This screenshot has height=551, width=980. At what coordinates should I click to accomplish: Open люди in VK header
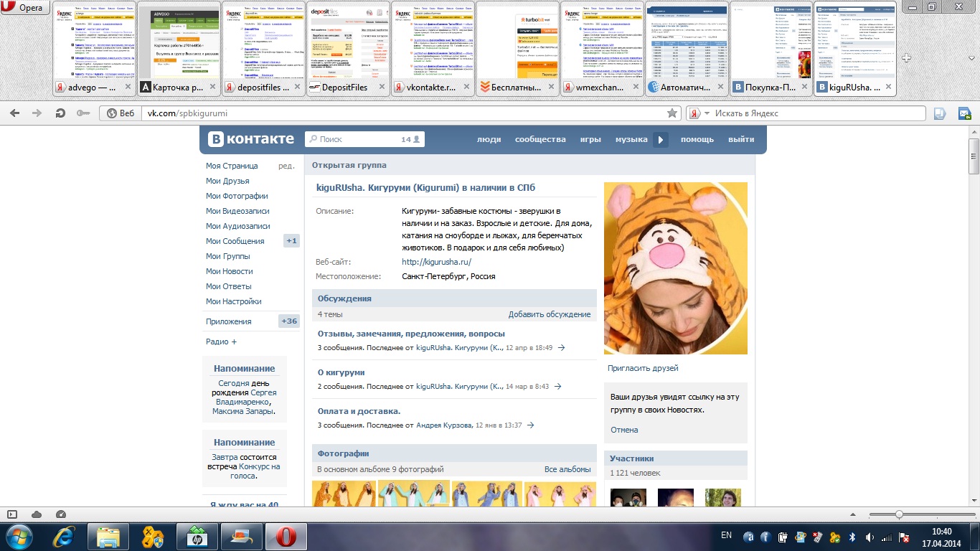(x=489, y=139)
